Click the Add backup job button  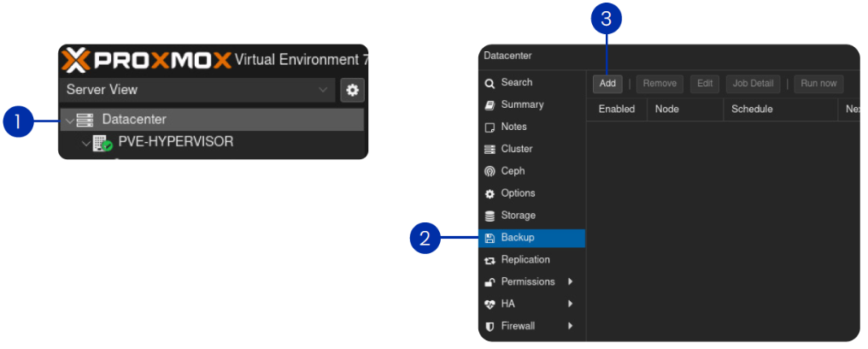pyautogui.click(x=607, y=84)
